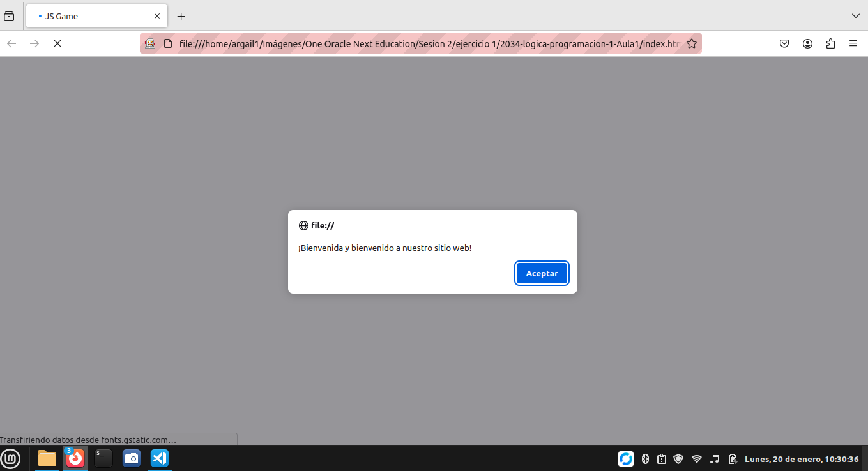Launch the terminal from the taskbar

103,458
